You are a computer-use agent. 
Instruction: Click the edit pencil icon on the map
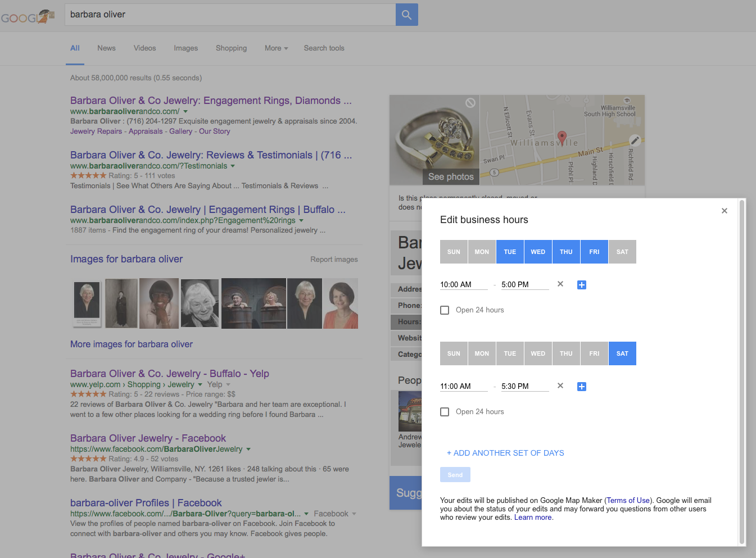coord(635,140)
